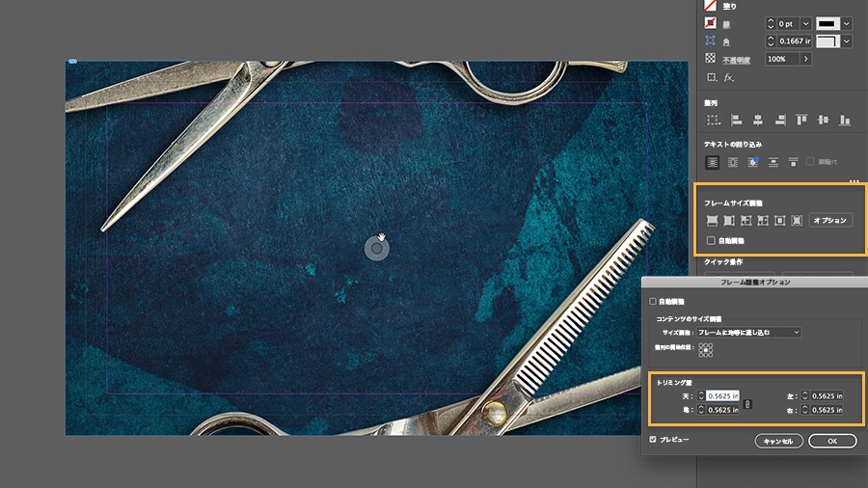Viewport: 868px width, 488px height.
Task: Click the opacity checkerboard icon
Action: [710, 58]
